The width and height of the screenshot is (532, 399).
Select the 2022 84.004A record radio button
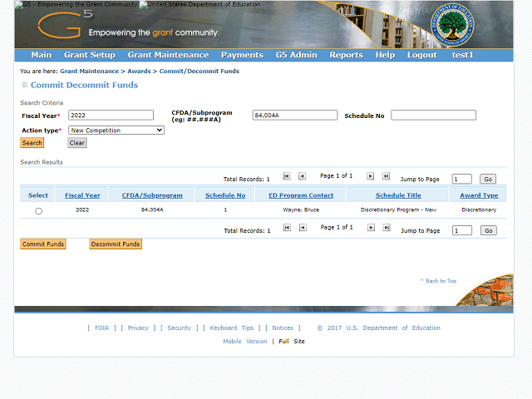click(39, 211)
